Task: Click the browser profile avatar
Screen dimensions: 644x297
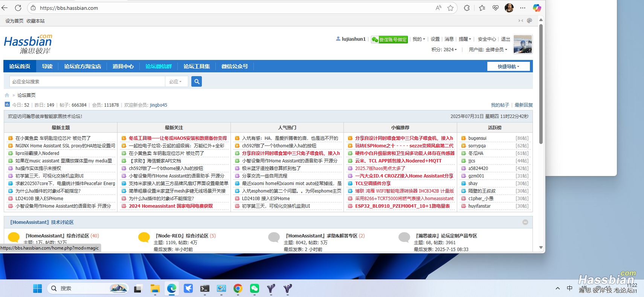Action: tap(509, 8)
